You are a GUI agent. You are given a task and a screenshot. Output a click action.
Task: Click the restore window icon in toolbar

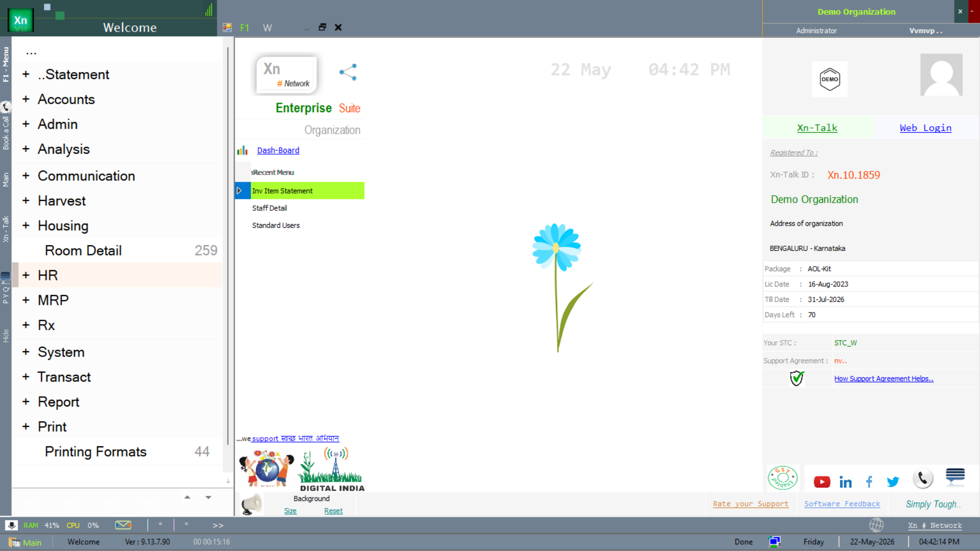tap(322, 27)
